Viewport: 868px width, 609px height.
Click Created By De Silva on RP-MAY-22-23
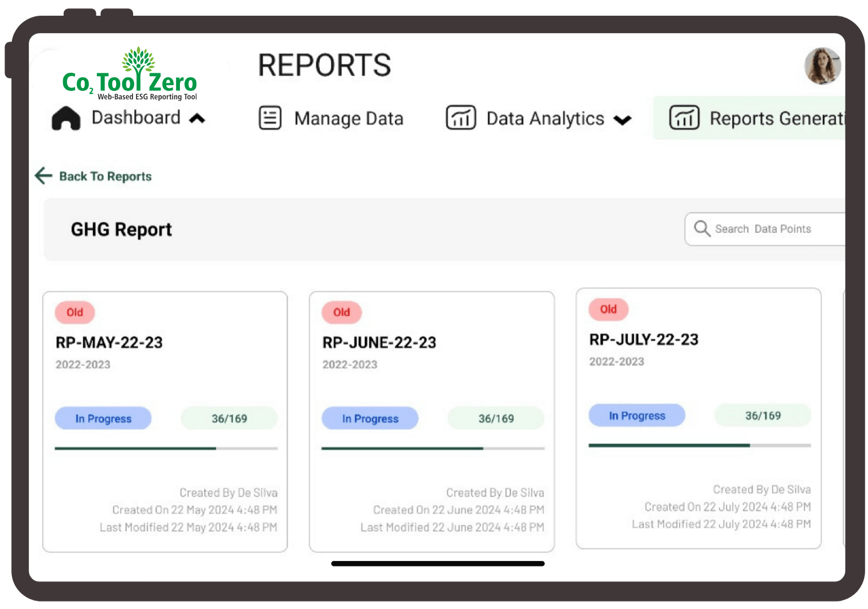(228, 493)
